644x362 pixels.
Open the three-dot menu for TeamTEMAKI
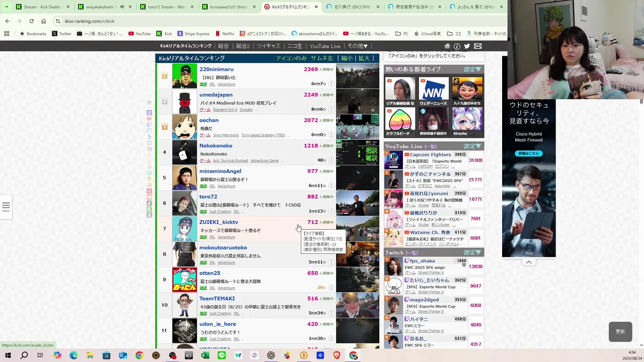[331, 313]
